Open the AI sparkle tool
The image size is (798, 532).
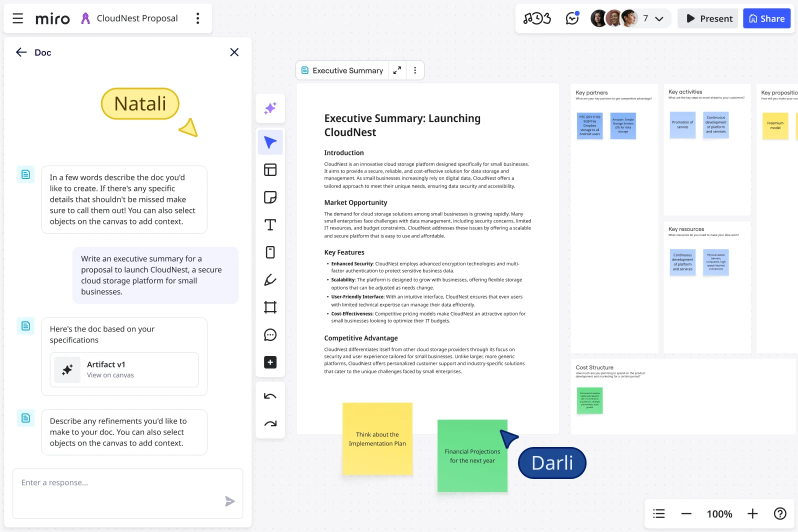[x=270, y=108]
